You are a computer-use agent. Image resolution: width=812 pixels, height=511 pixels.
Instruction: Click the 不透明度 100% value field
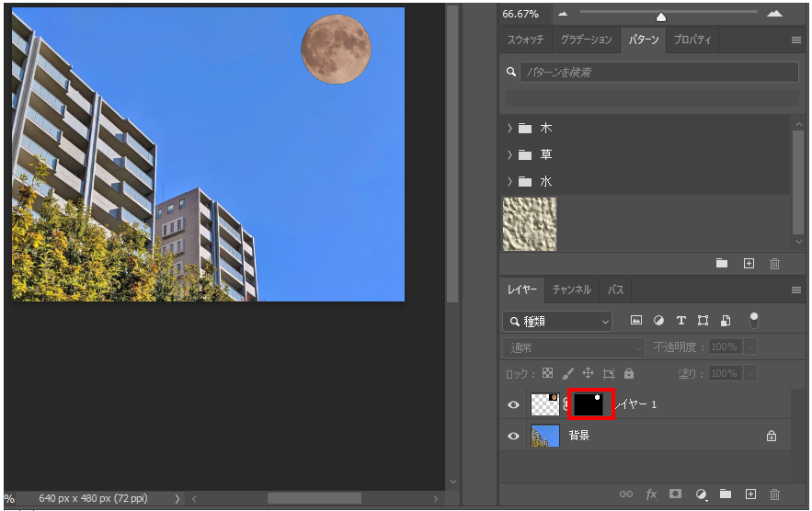pos(725,346)
